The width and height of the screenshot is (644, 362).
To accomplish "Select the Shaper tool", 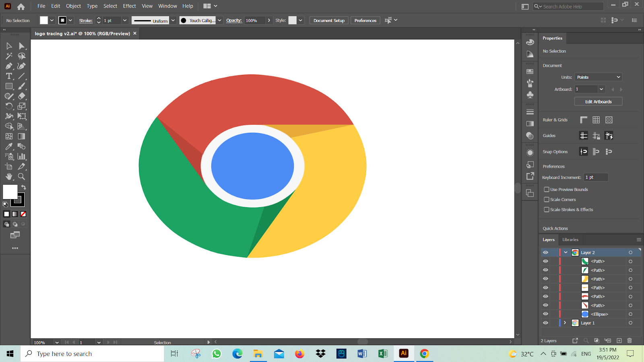I will click(9, 96).
